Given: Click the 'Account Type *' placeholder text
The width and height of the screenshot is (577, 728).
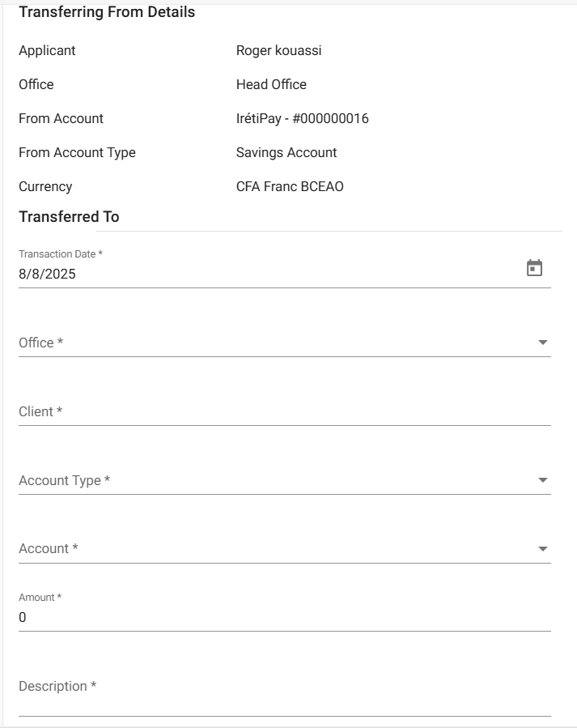Looking at the screenshot, I should pos(65,480).
